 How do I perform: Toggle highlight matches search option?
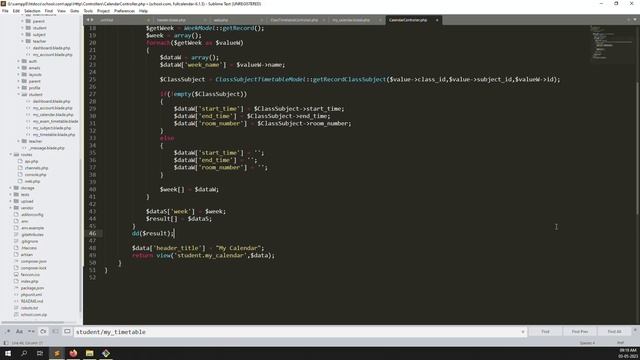pyautogui.click(x=67, y=331)
